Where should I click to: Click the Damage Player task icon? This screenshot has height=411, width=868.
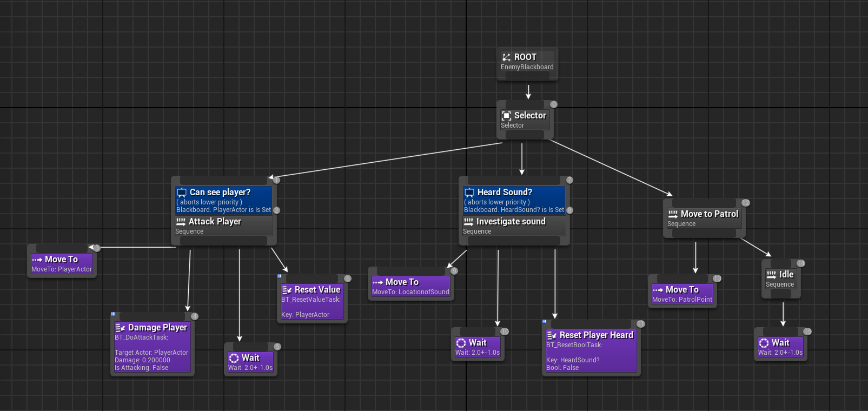[120, 328]
